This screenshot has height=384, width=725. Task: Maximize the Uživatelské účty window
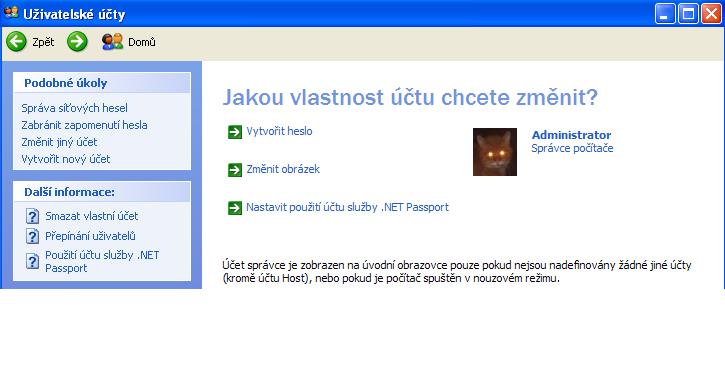688,13
